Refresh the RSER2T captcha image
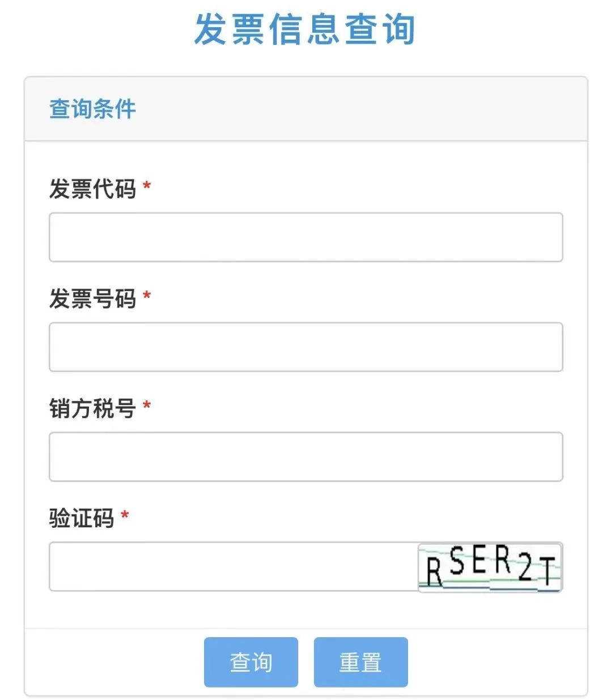Screen dimensions: 611x700 (x=490, y=567)
